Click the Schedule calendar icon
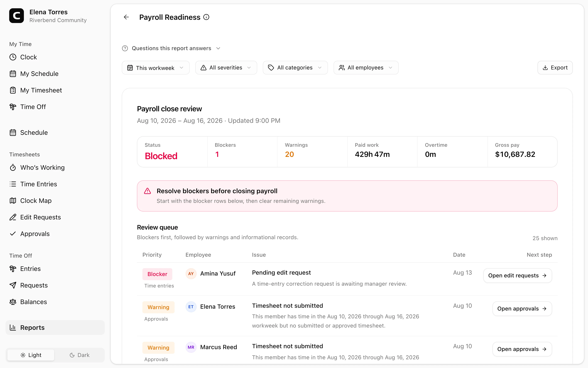 tap(13, 133)
